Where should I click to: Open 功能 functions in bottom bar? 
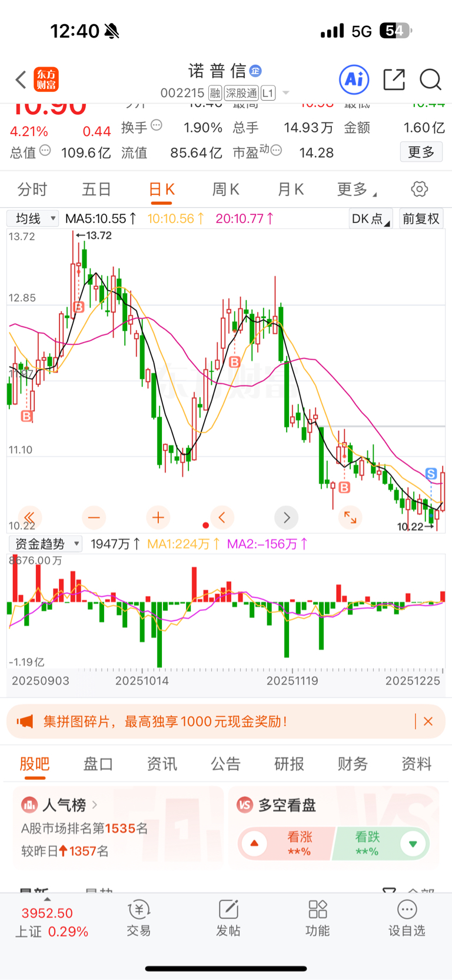point(318,918)
